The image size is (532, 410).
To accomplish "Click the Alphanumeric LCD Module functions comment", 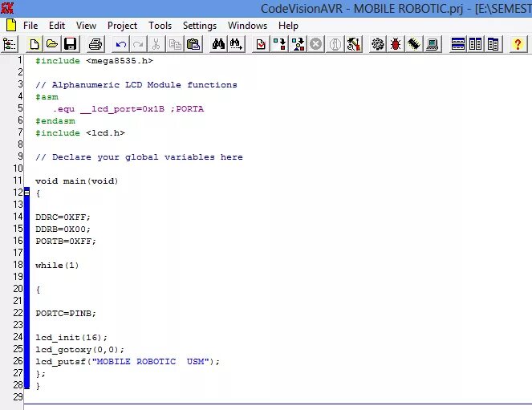I will tap(136, 85).
